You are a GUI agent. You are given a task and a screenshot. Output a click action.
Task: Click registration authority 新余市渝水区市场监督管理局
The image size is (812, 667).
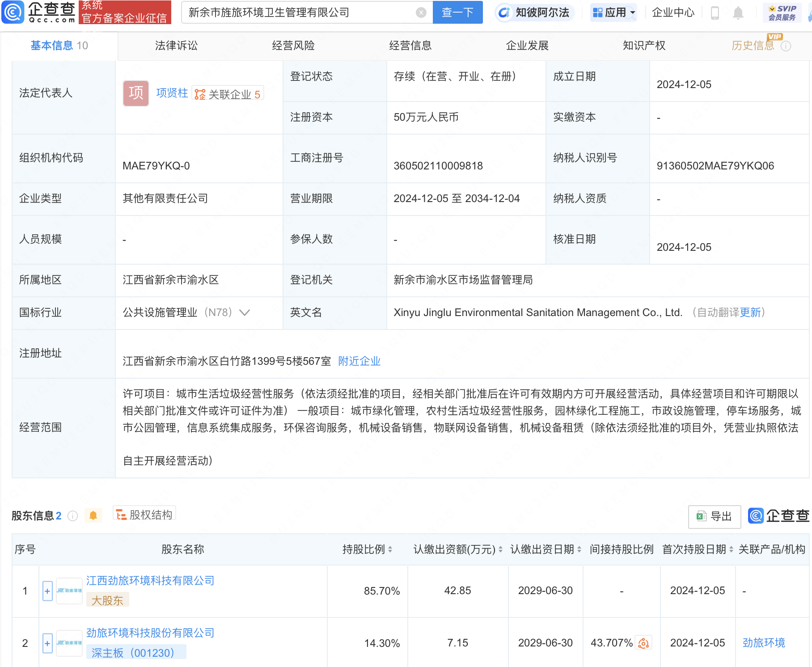click(x=463, y=280)
